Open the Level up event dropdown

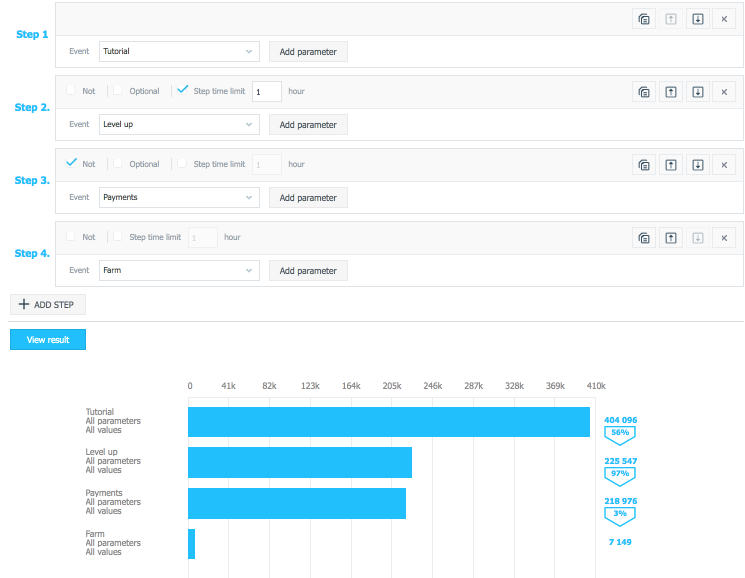(x=179, y=124)
